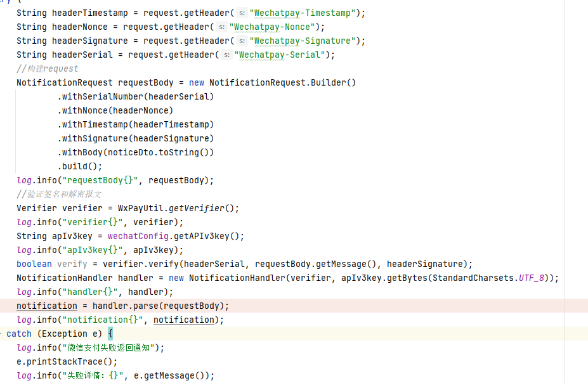Click requestBody.getMessage() argument
This screenshot has height=383, width=588.
[x=315, y=264]
